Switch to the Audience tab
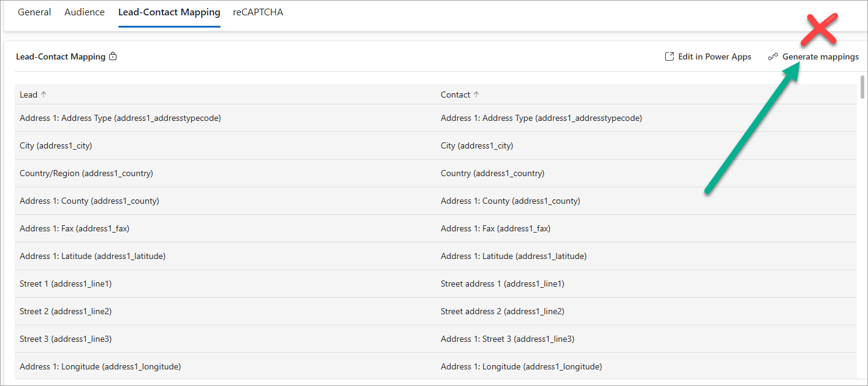 pyautogui.click(x=85, y=12)
